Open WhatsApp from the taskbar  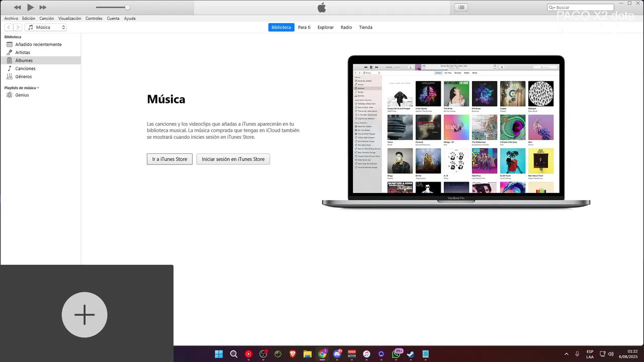pos(396,354)
